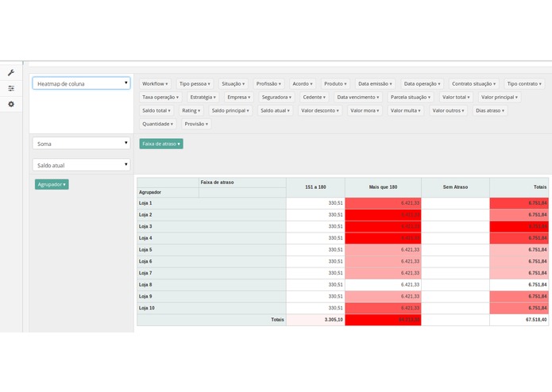Click the 67.518,40 grand total cell

click(x=519, y=320)
